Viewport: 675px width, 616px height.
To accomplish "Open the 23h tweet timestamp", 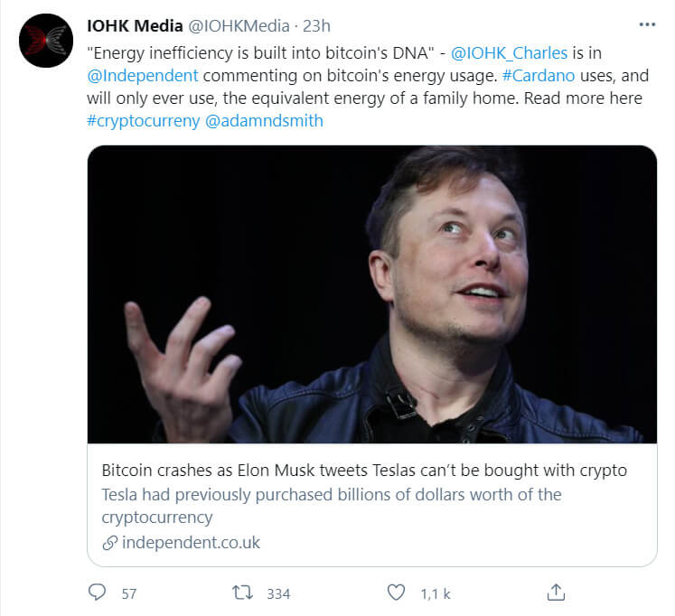I will click(x=316, y=27).
